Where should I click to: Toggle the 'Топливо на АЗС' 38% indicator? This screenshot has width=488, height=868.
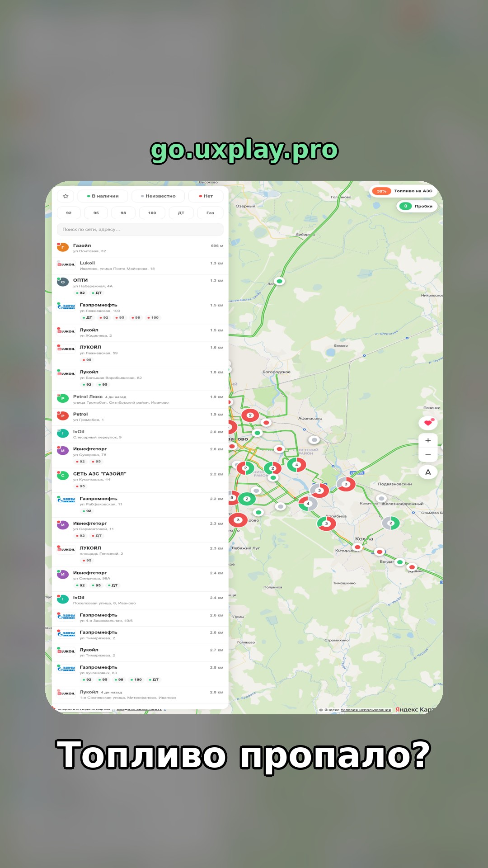(403, 191)
